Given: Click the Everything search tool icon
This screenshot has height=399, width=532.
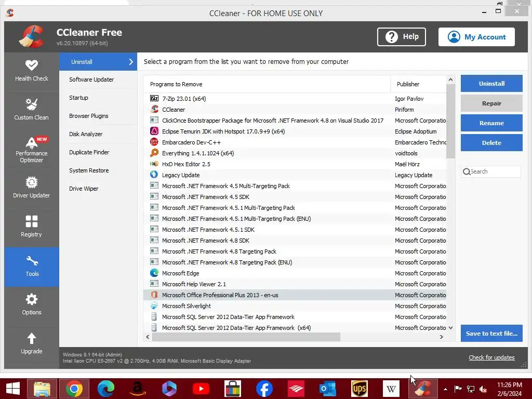Looking at the screenshot, I should (x=154, y=153).
